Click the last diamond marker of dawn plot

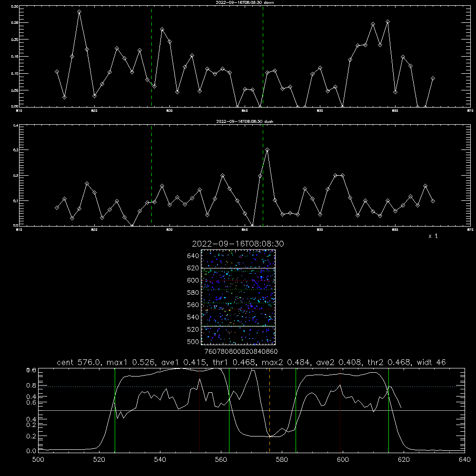click(x=433, y=79)
